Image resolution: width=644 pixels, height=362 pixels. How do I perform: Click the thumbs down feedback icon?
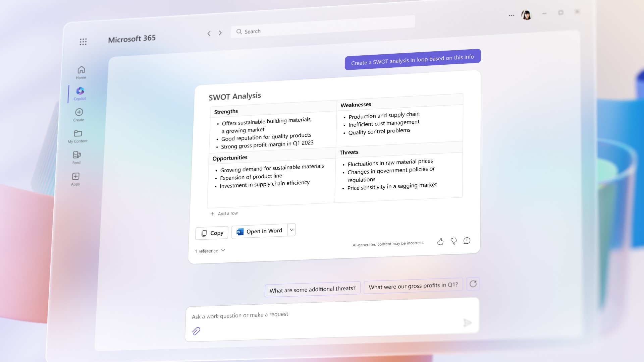pos(453,241)
